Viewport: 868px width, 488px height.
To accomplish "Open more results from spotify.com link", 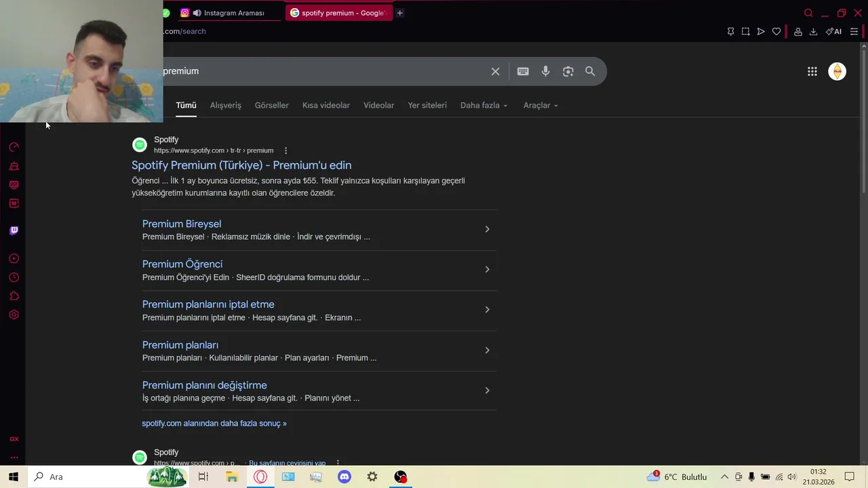I will [x=214, y=423].
